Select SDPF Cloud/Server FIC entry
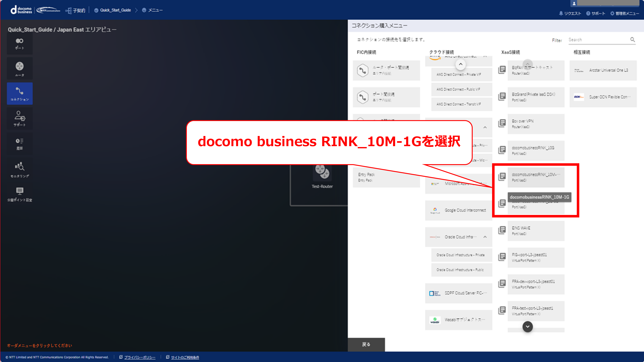This screenshot has width=644, height=362. coord(459,293)
